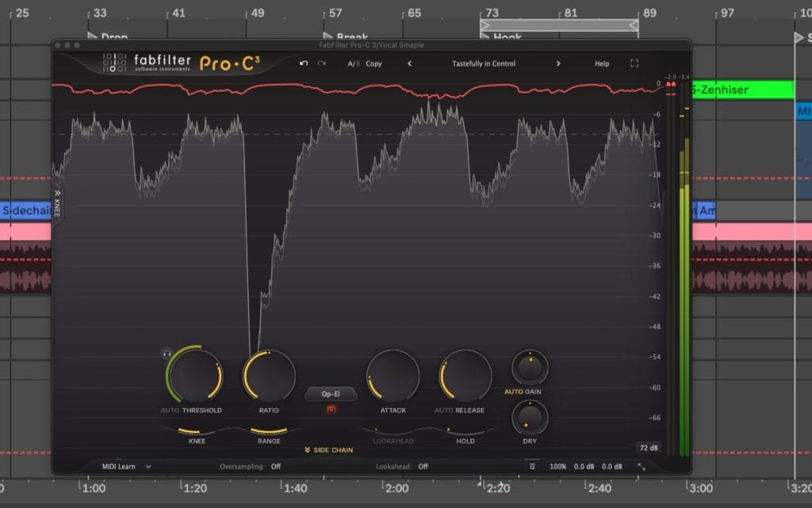812x508 pixels.
Task: Expand the Side Chain section
Action: (328, 450)
